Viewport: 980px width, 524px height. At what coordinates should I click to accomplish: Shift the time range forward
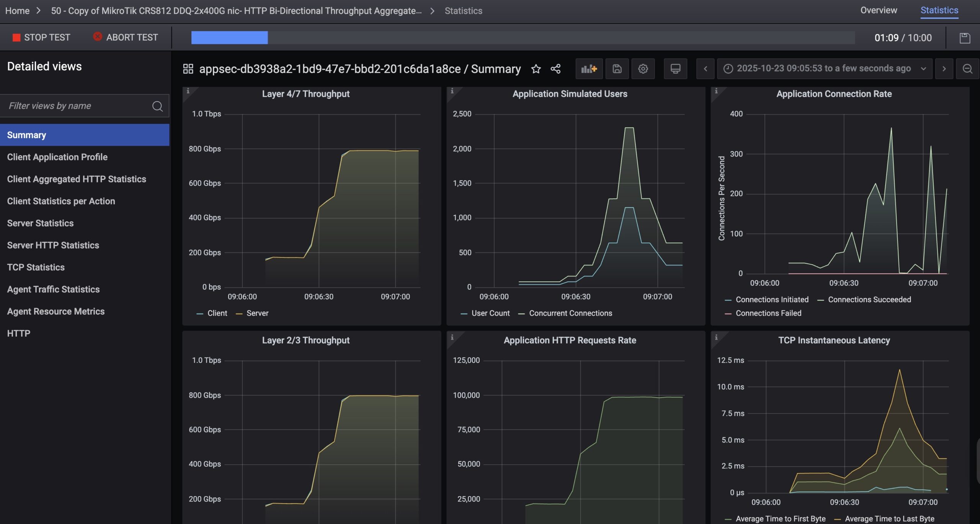pos(944,69)
